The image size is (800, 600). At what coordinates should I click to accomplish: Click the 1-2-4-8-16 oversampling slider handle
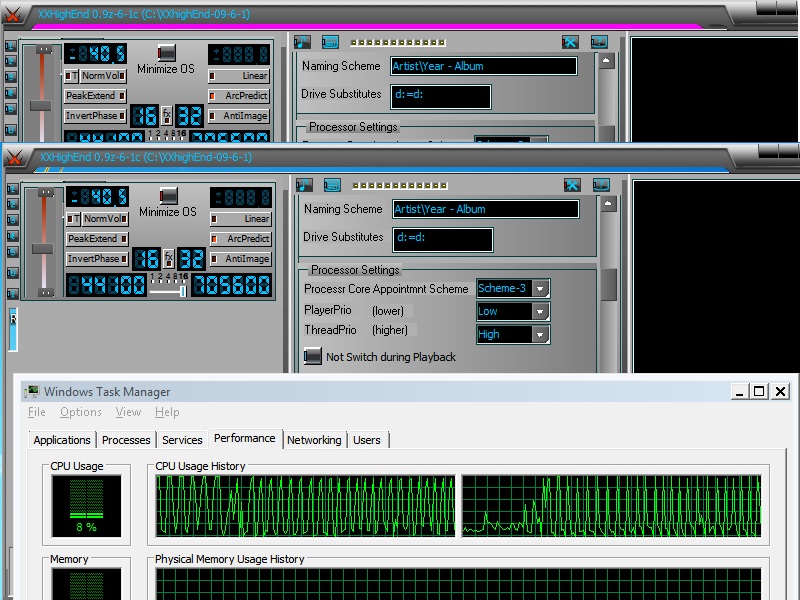coord(182,291)
